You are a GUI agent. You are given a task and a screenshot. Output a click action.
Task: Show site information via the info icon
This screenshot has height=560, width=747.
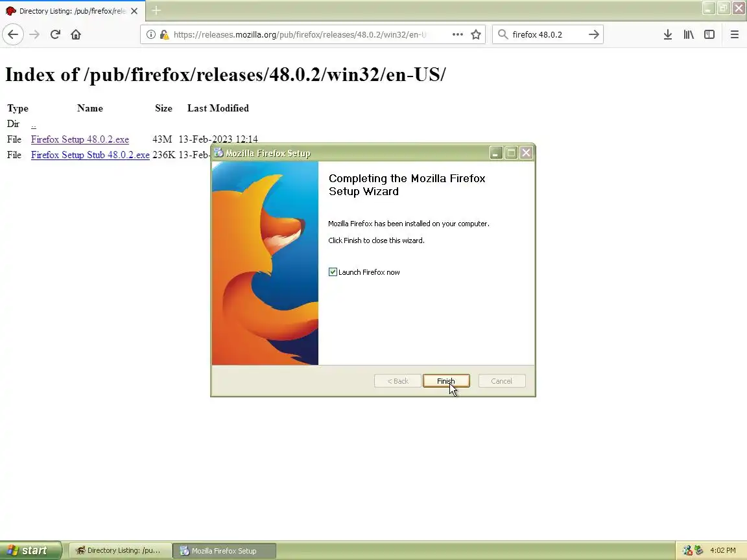(150, 34)
